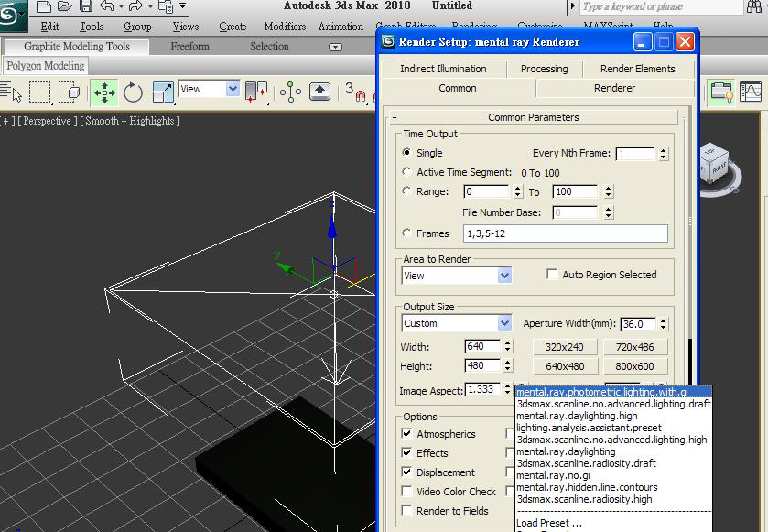Click the Width value field
Viewport: 768px width, 532px height.
pos(482,346)
